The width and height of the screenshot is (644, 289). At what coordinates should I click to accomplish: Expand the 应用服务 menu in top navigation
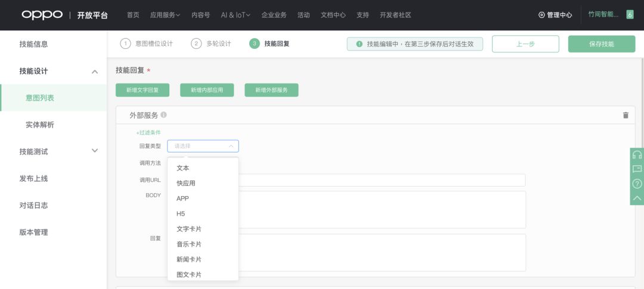pos(165,15)
